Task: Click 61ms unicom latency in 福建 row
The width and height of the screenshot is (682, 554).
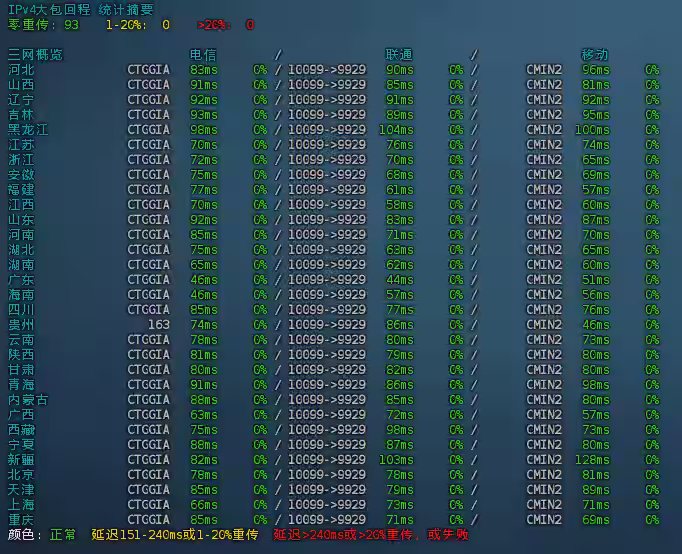Action: 400,190
